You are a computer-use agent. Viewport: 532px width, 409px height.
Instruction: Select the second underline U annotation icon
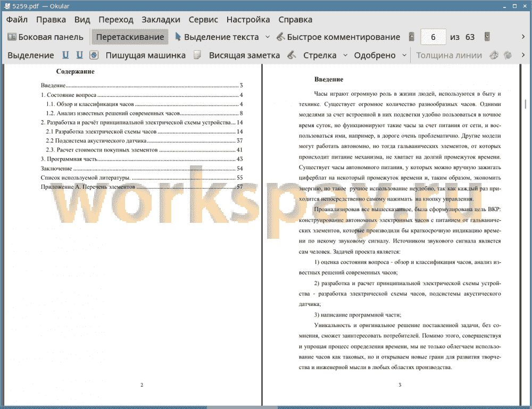pyautogui.click(x=79, y=55)
